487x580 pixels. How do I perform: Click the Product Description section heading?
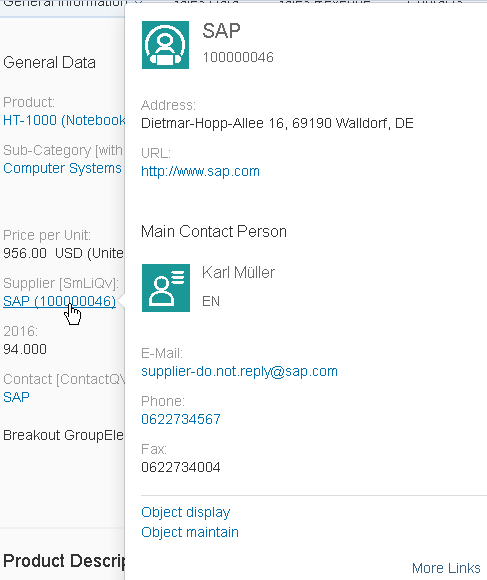[x=64, y=561]
